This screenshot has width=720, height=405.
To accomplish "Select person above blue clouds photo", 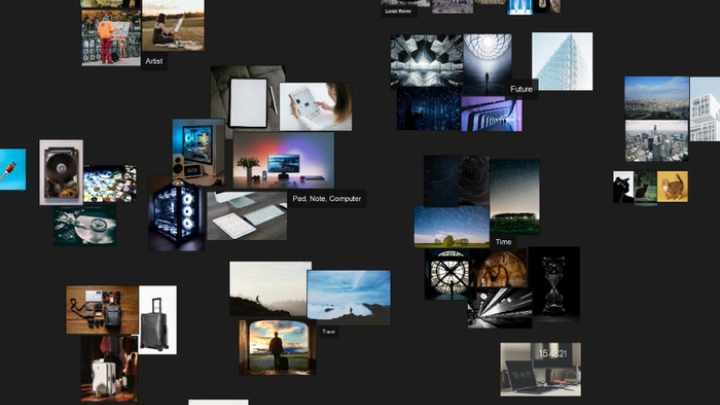I will tap(349, 298).
